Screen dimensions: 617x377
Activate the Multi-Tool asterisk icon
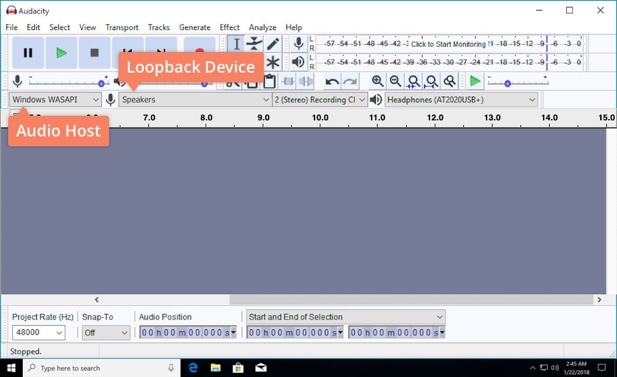272,62
